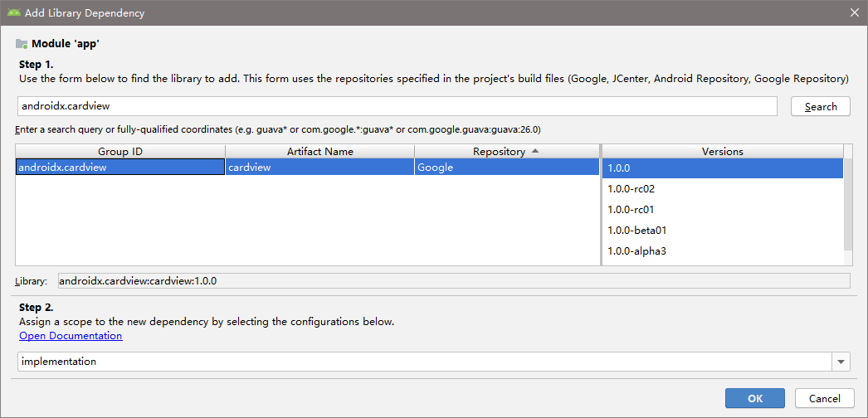
Task: Close the dialog with the X button
Action: click(x=854, y=12)
